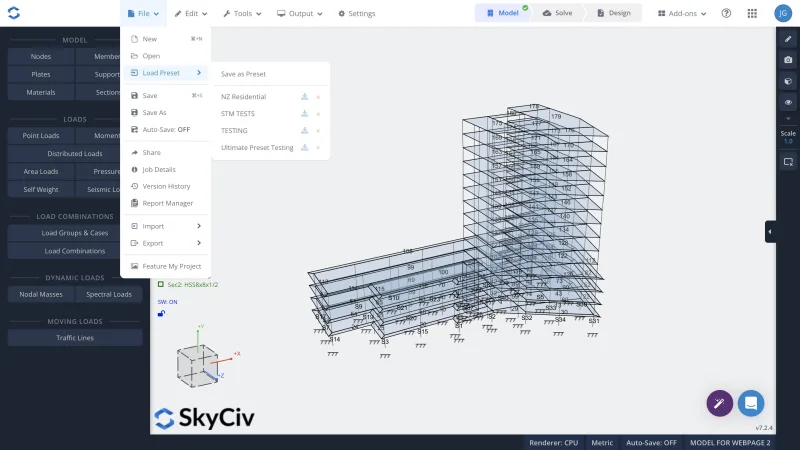Choose New from the File menu
The image size is (800, 450).
[166, 39]
